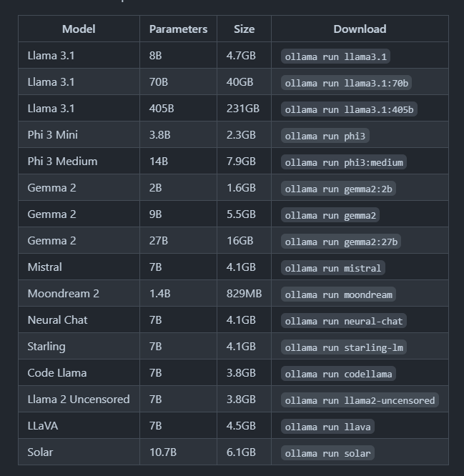Click the 'ollama run llama2-uncensored' command

coord(360,400)
